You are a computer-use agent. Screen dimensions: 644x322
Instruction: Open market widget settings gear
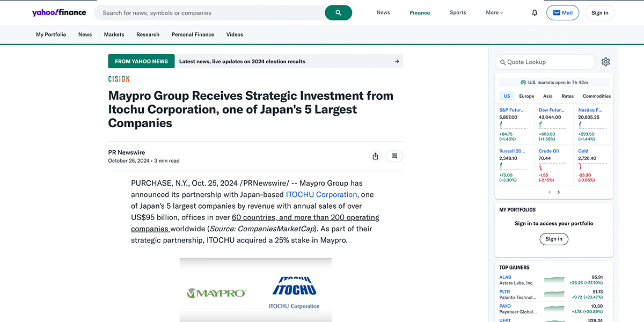[x=605, y=61]
